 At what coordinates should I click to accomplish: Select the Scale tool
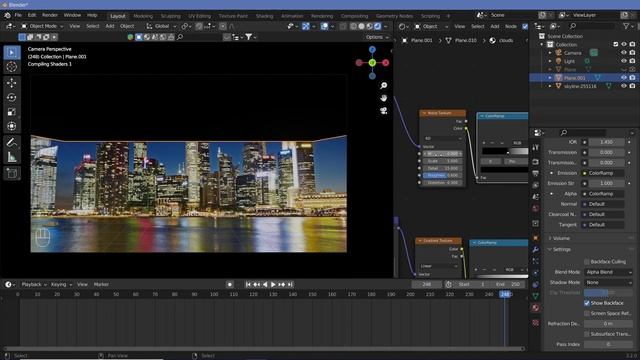(x=11, y=112)
